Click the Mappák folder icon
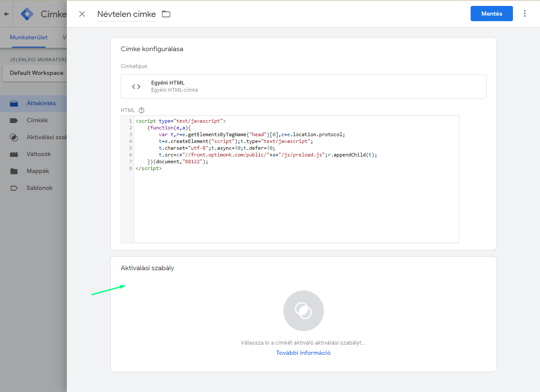Image resolution: width=540 pixels, height=392 pixels. coord(14,171)
